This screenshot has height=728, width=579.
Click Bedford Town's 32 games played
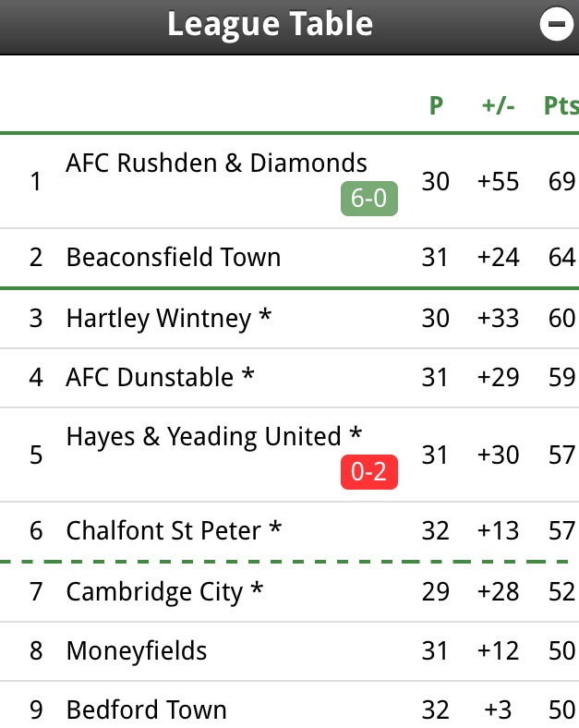tap(436, 710)
